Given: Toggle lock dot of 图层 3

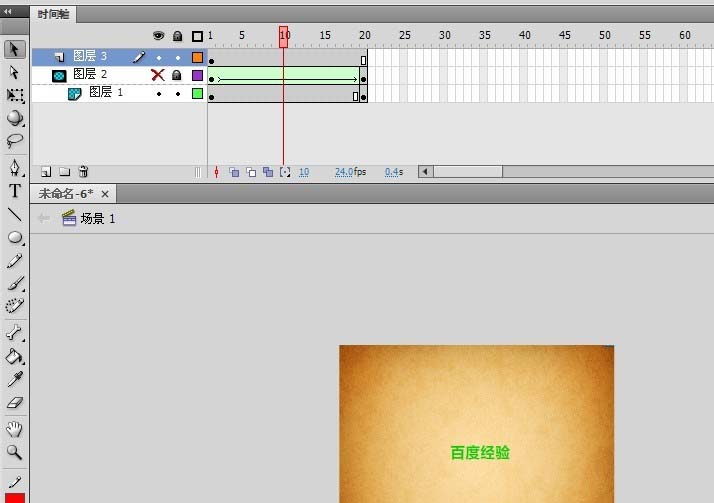Looking at the screenshot, I should click(x=178, y=58).
